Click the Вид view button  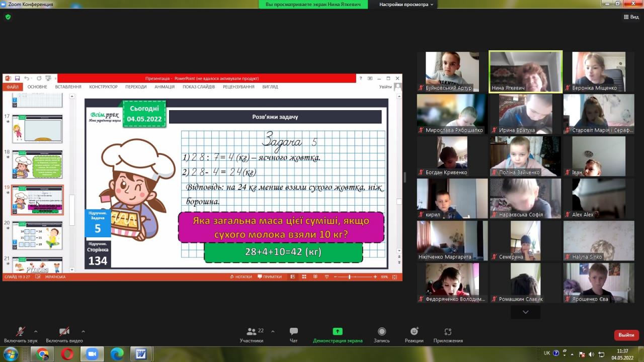click(631, 17)
